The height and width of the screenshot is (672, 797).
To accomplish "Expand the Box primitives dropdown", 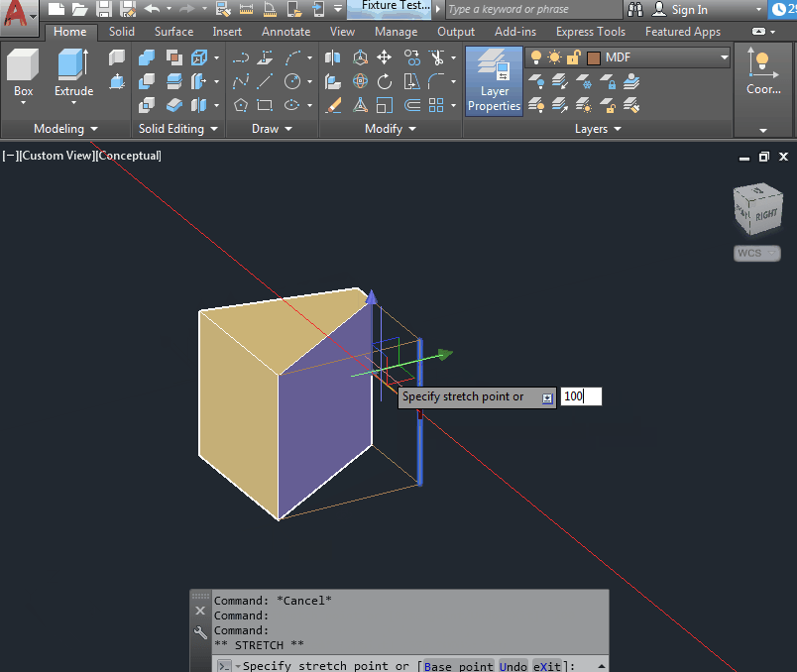I will (x=24, y=103).
